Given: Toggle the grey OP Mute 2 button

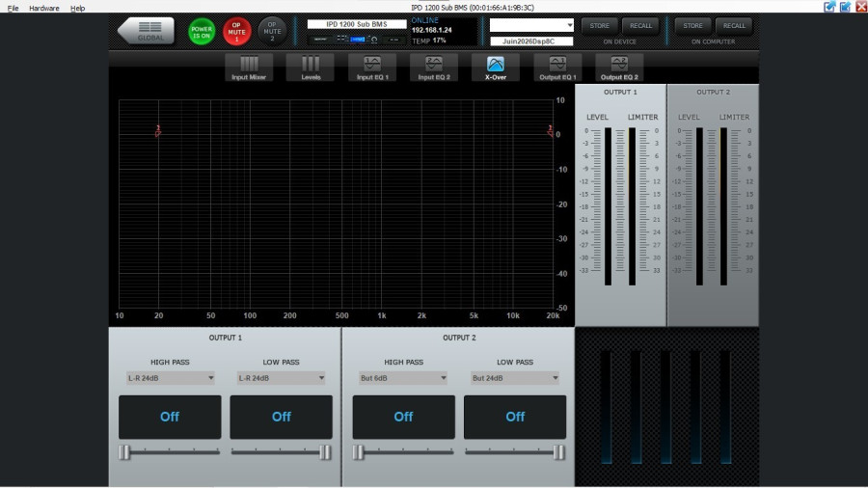Looking at the screenshot, I should [x=272, y=32].
